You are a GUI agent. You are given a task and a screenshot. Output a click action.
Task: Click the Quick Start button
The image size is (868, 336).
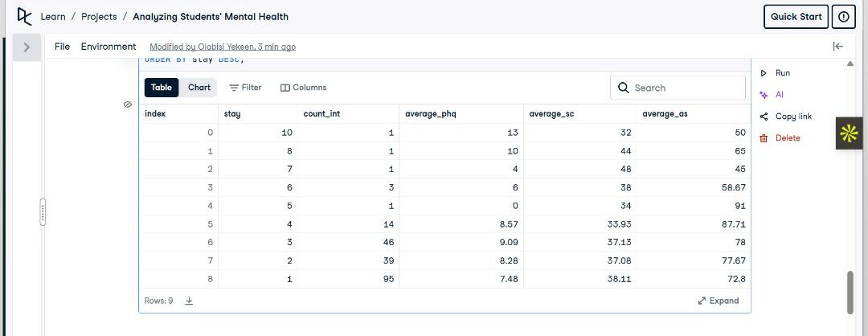pyautogui.click(x=796, y=17)
